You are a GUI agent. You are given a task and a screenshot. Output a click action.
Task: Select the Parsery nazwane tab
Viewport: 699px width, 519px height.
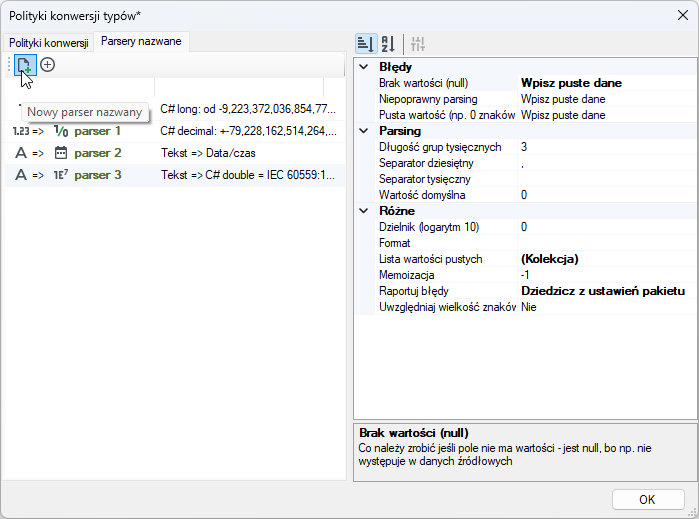(x=141, y=41)
